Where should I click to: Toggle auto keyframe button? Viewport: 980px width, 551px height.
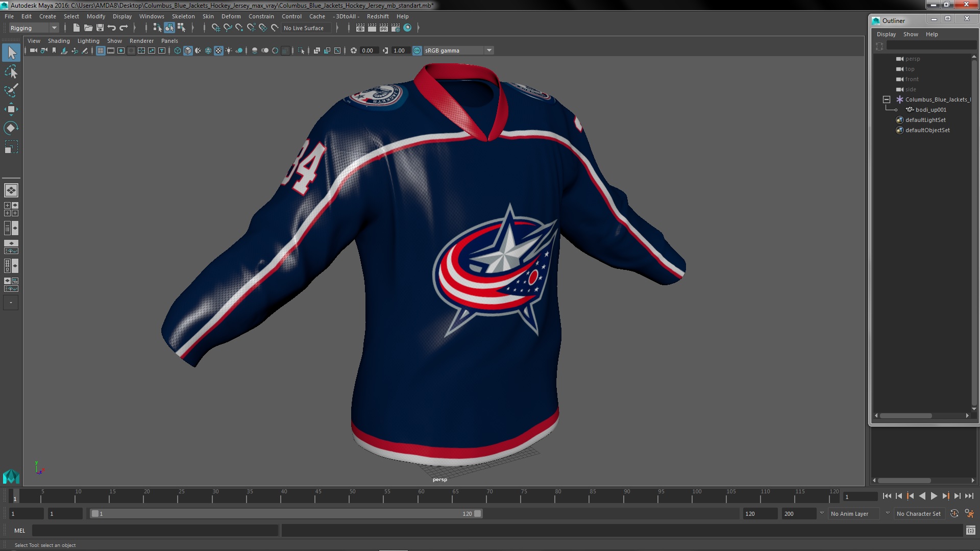click(x=954, y=514)
